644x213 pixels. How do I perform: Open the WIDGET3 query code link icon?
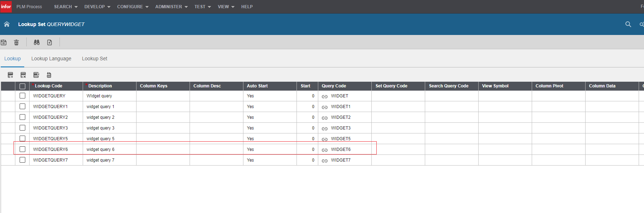click(x=325, y=128)
